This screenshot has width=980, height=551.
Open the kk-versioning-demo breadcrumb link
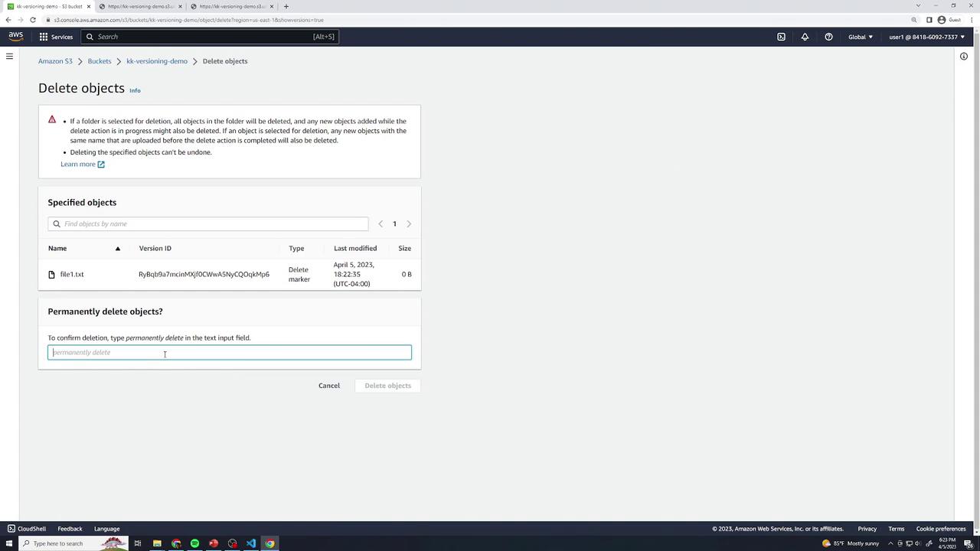click(157, 61)
